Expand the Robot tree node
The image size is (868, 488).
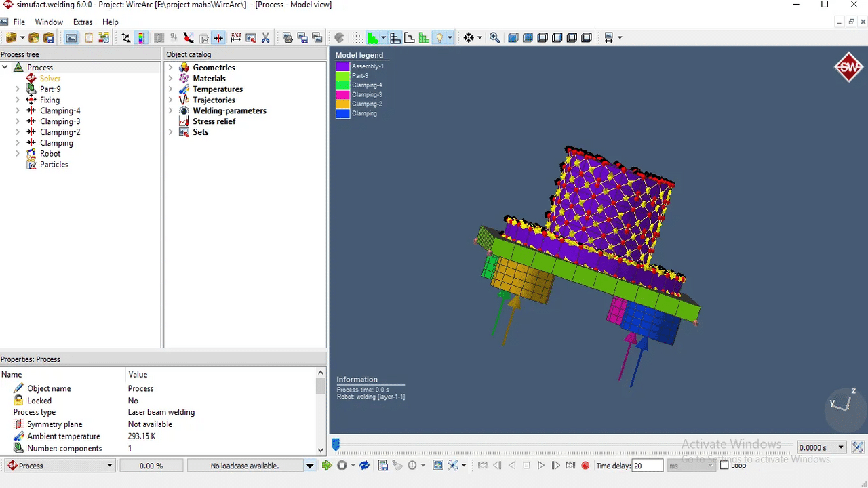click(x=18, y=154)
